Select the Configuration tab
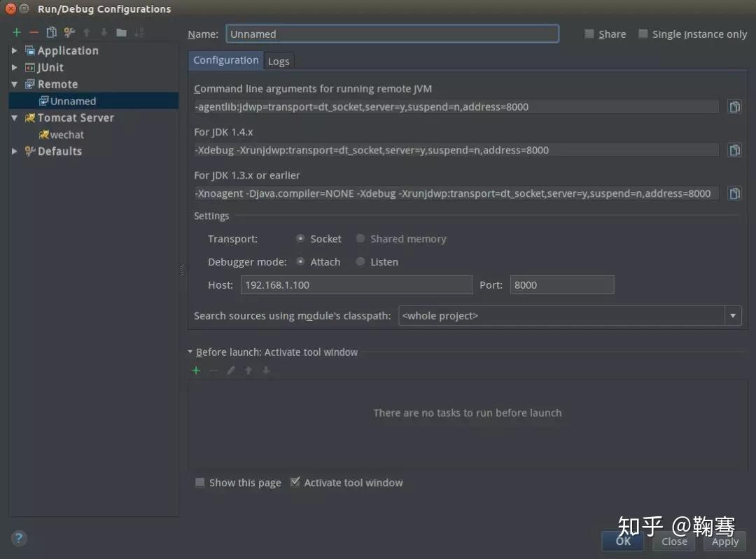Image resolution: width=756 pixels, height=559 pixels. pyautogui.click(x=225, y=60)
